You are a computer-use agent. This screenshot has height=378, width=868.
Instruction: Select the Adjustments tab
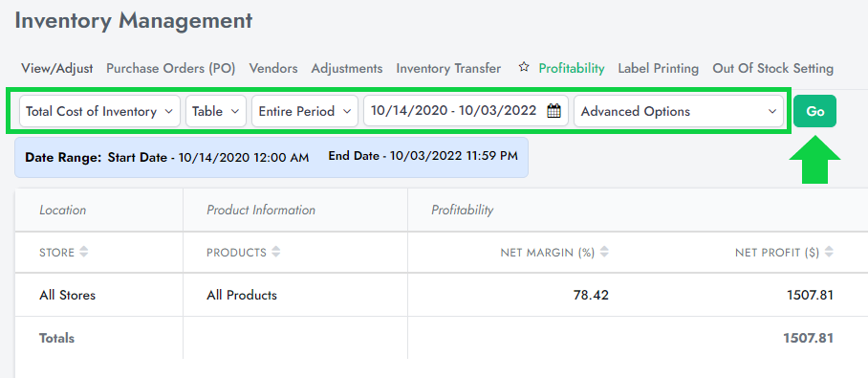click(347, 68)
